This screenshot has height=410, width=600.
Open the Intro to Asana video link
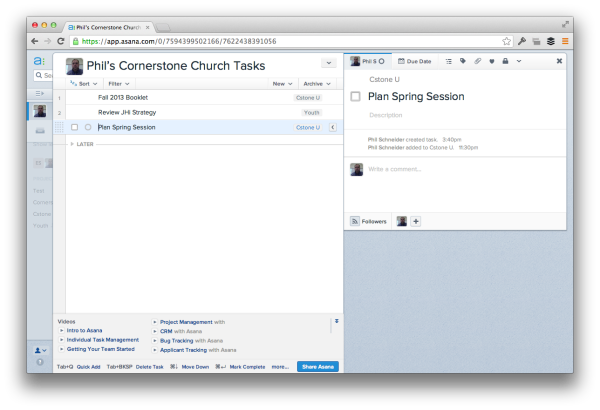pos(84,330)
